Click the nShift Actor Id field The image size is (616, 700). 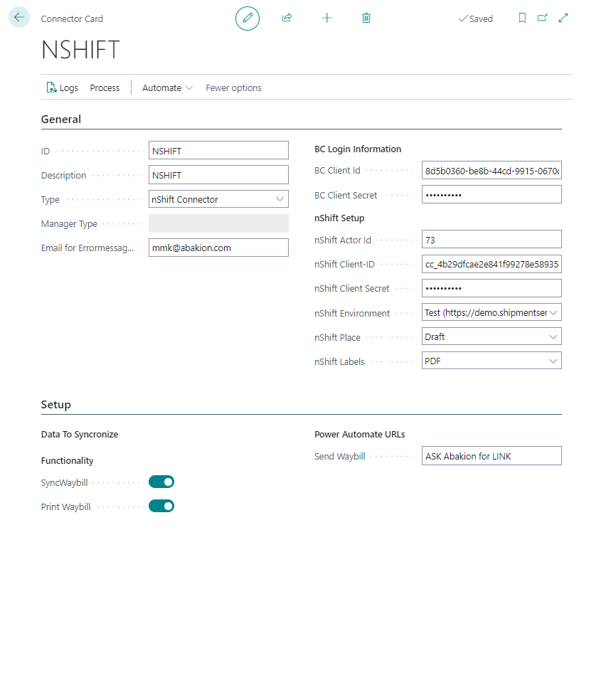click(x=492, y=240)
